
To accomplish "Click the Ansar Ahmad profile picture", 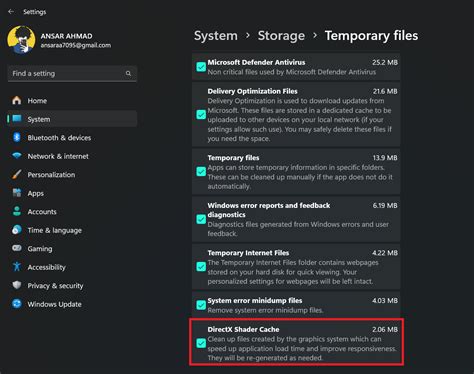I will click(21, 40).
